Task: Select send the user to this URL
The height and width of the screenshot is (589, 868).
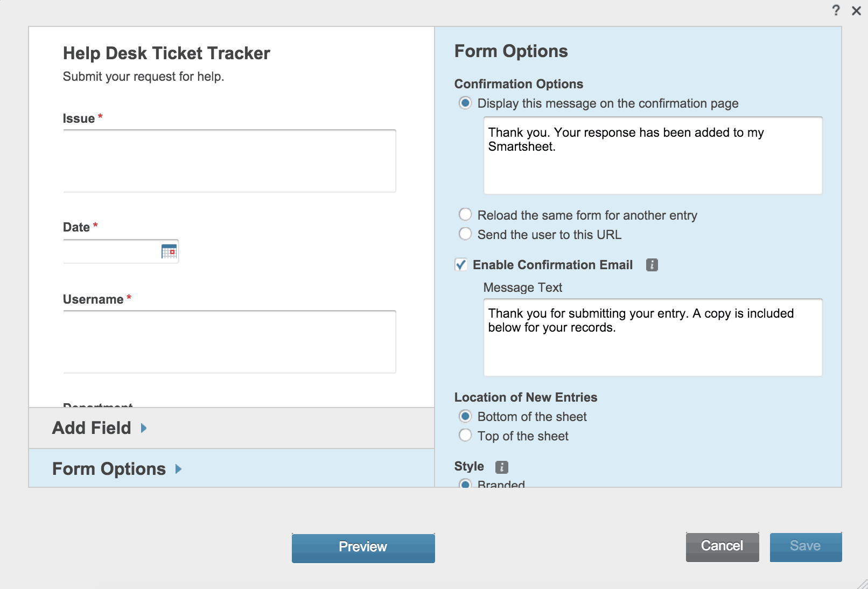Action: pyautogui.click(x=465, y=234)
